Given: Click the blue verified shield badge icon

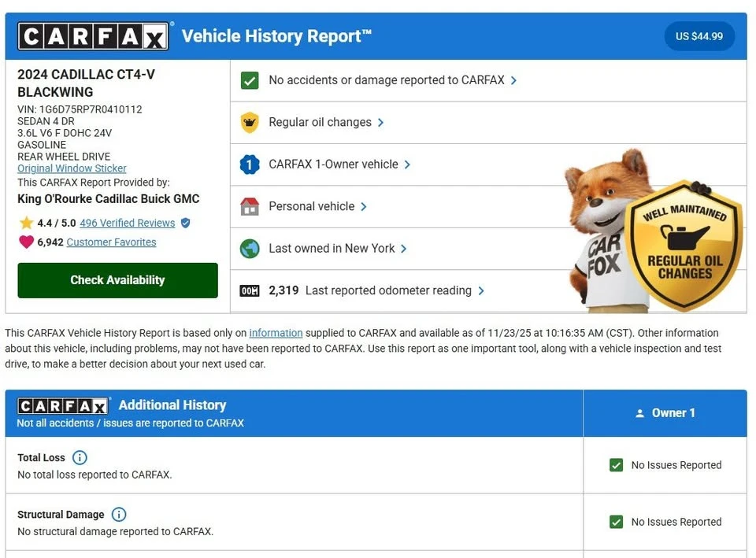Looking at the screenshot, I should coord(186,223).
